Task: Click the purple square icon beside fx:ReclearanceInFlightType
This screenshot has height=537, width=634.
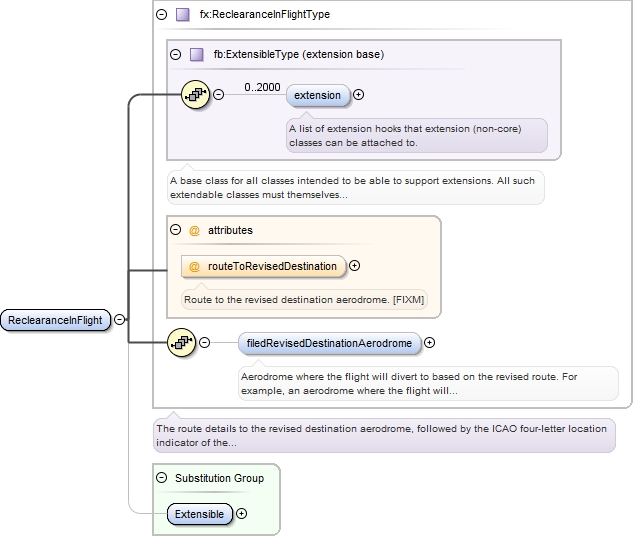Action: pyautogui.click(x=182, y=15)
